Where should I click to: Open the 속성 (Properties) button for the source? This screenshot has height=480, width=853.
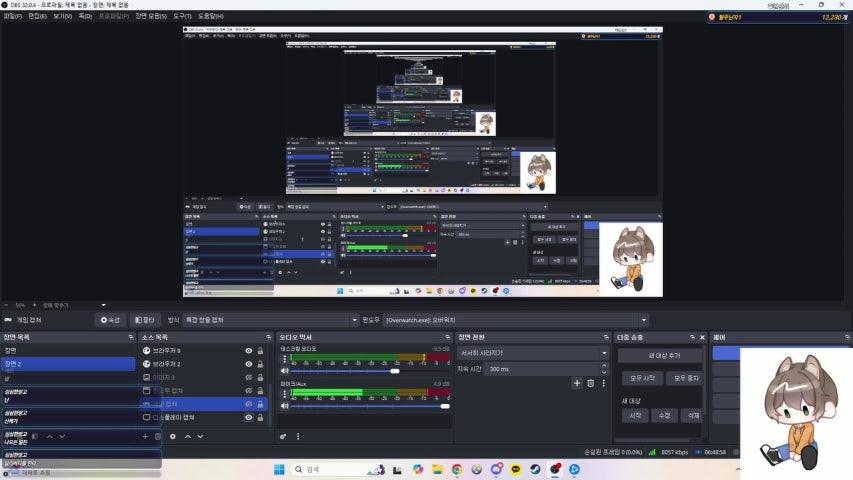(110, 320)
